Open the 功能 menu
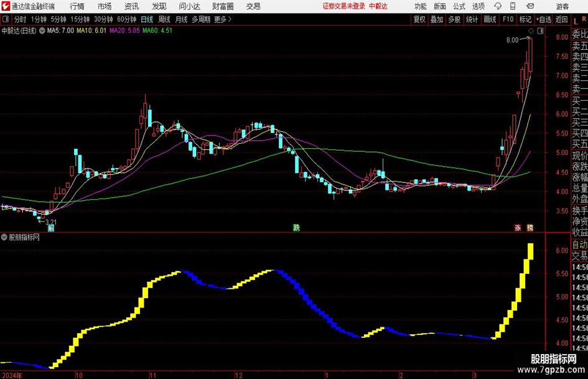Image resolution: width=588 pixels, height=379 pixels. [421, 6]
